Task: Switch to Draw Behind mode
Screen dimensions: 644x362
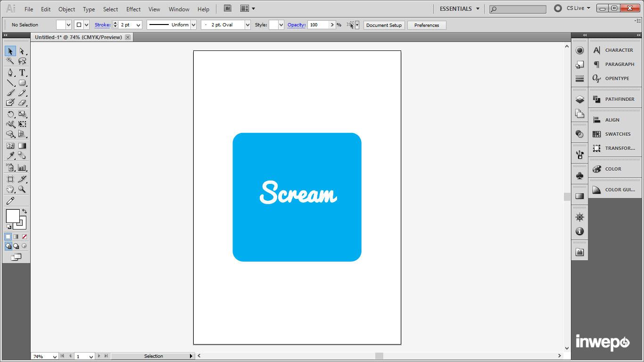Action: [x=16, y=246]
